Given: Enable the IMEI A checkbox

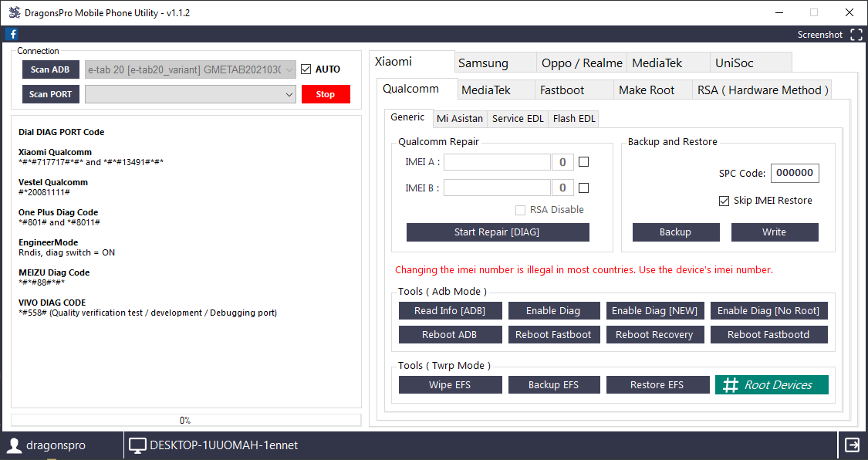Looking at the screenshot, I should coord(583,161).
